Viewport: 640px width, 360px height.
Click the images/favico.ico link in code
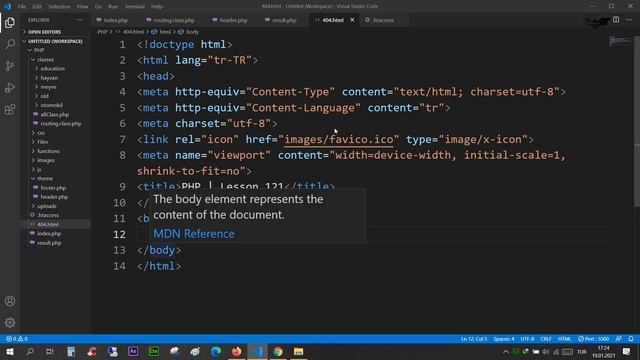339,140
